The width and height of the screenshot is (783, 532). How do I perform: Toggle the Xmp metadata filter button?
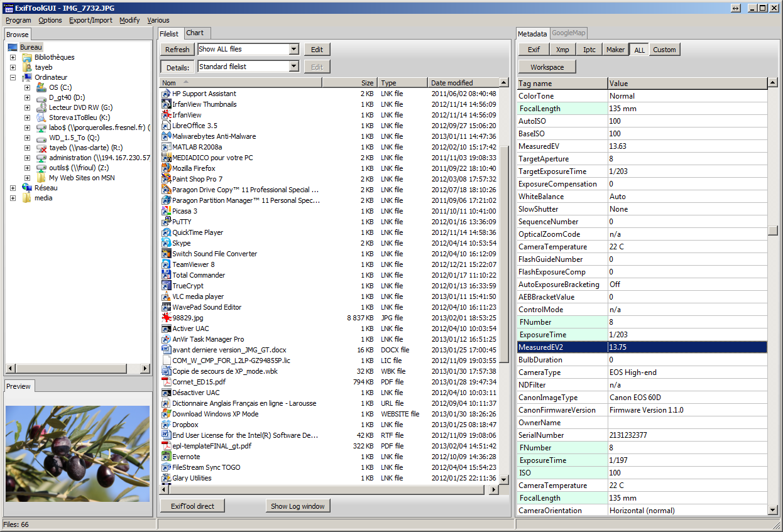pyautogui.click(x=562, y=50)
